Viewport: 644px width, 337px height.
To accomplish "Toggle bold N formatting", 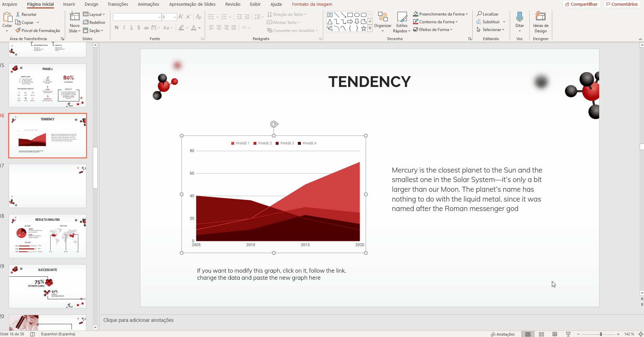I will [117, 28].
